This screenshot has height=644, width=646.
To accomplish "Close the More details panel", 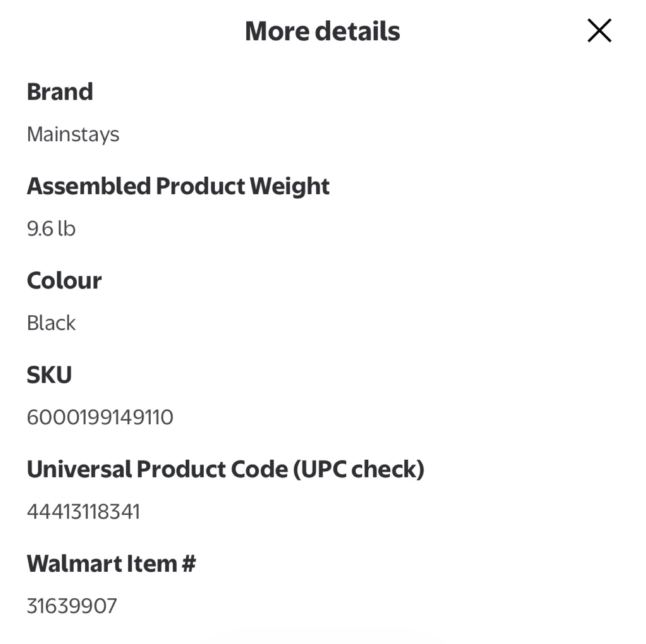I will (x=599, y=30).
